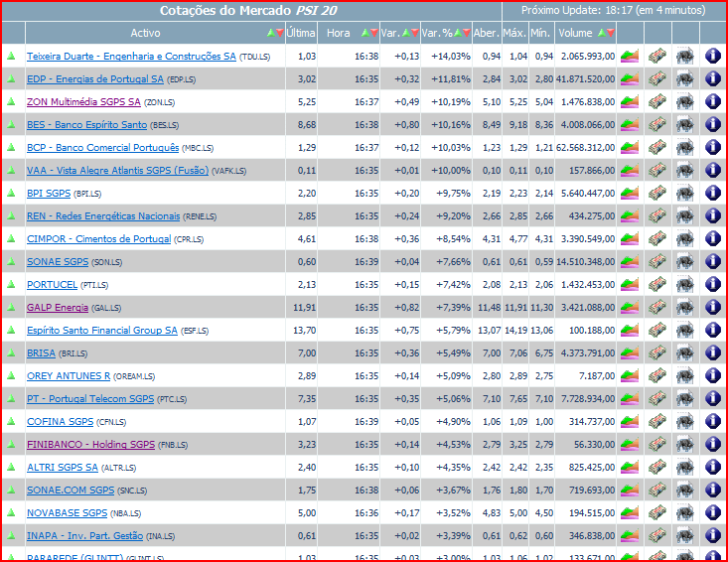Click the chart icon for ALTRI SGPS SA
The width and height of the screenshot is (728, 562).
[x=631, y=468]
